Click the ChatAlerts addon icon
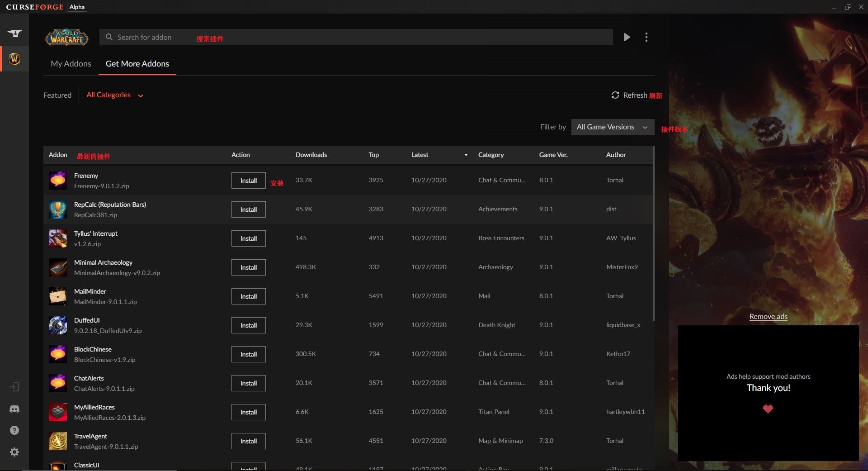This screenshot has height=471, width=868. tap(58, 383)
